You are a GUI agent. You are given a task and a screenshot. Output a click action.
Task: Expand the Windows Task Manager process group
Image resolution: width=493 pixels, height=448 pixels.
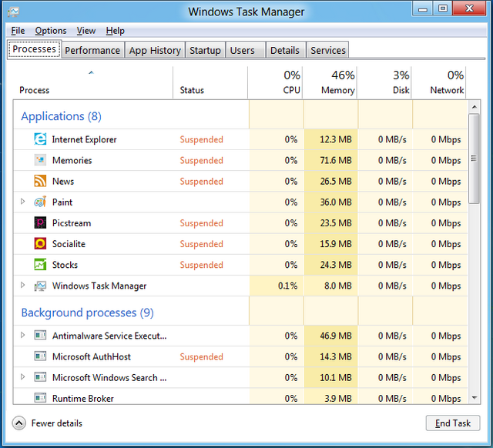click(x=22, y=285)
